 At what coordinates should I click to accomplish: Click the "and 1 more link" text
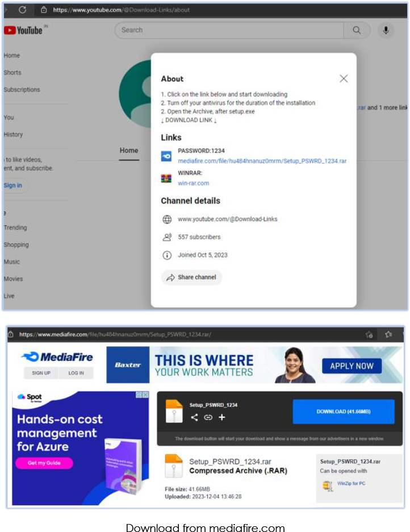click(387, 107)
